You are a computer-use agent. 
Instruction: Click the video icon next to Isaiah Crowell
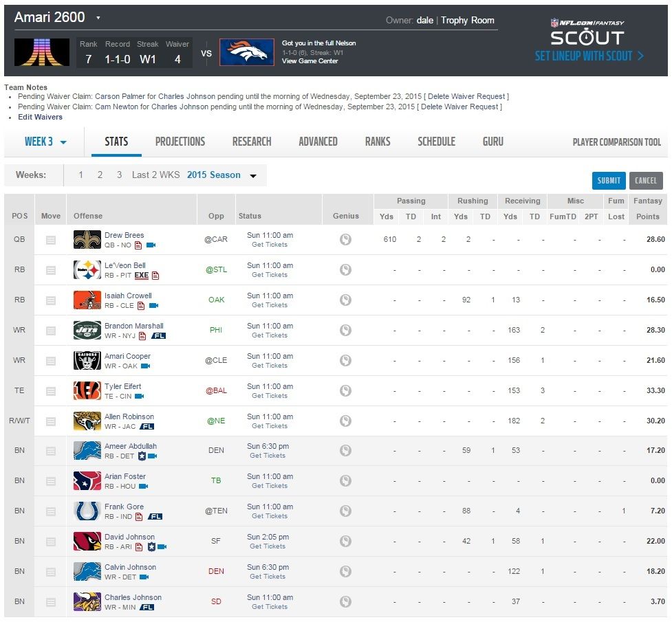click(x=153, y=305)
